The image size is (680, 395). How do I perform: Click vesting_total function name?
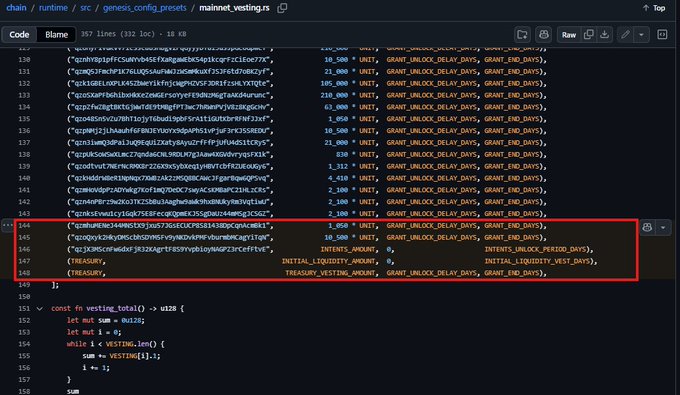[111, 308]
